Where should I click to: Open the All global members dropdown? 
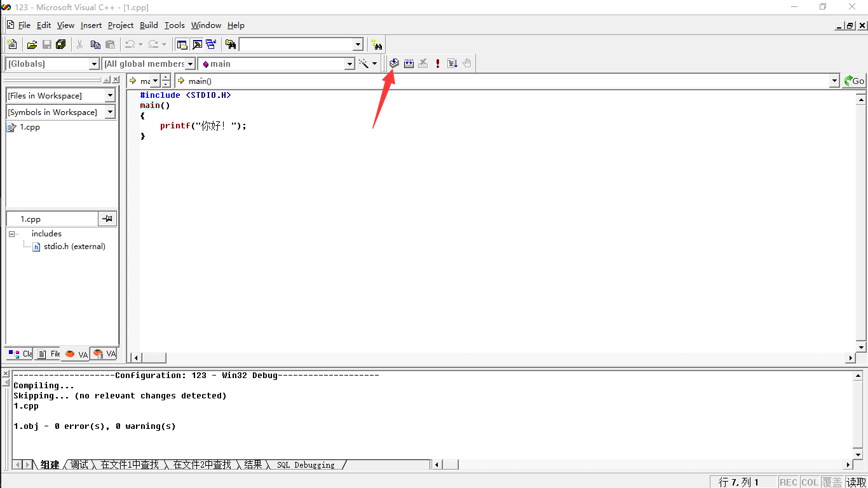[x=189, y=64]
